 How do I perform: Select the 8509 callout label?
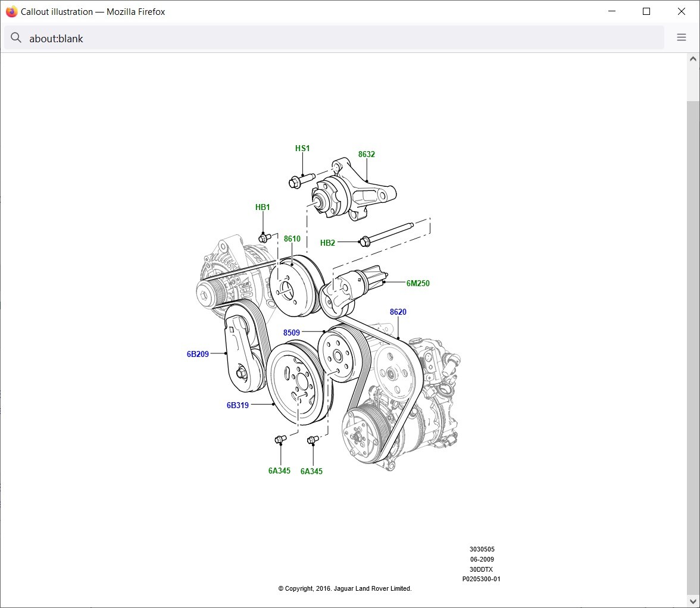[291, 333]
